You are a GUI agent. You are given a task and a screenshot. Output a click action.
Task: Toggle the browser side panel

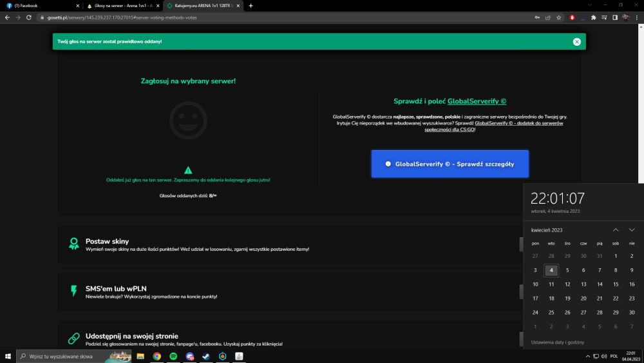[615, 17]
